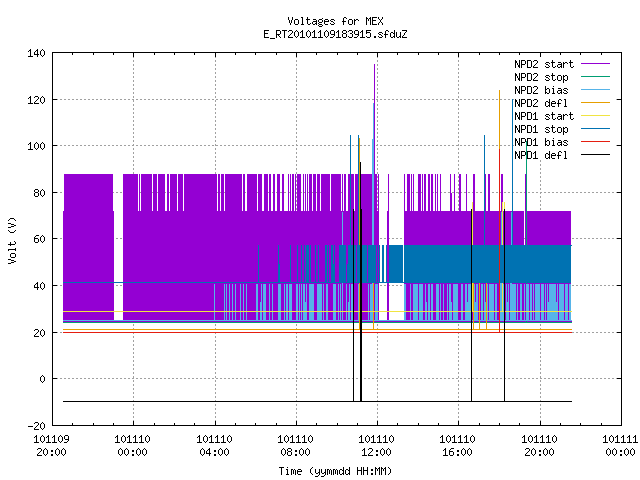Click the 'NPD1 stop' legend label
The image size is (640, 480).
(x=541, y=129)
